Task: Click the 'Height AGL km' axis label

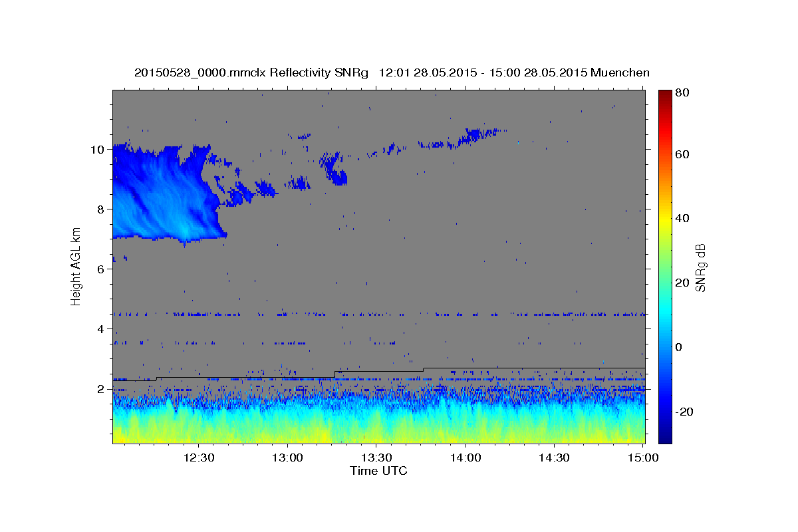Action: click(x=76, y=266)
